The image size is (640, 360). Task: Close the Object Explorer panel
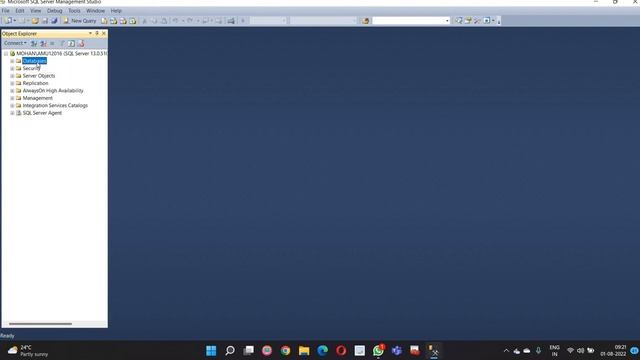click(x=104, y=33)
